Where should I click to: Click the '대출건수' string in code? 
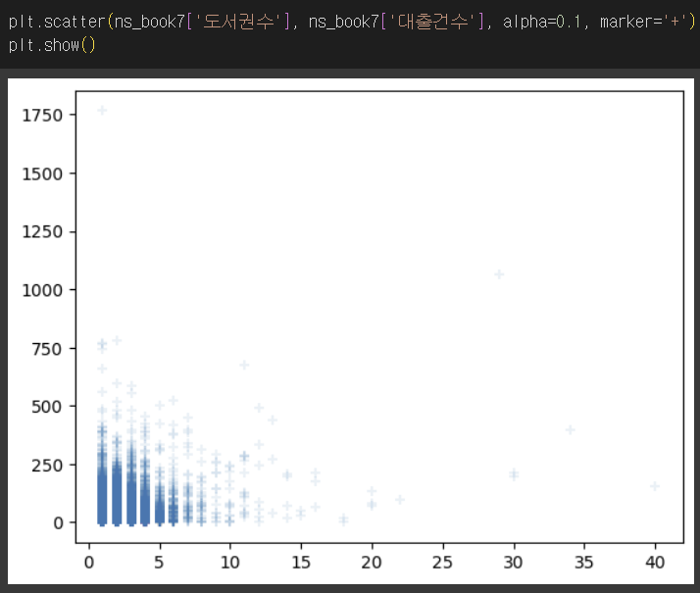click(x=432, y=22)
